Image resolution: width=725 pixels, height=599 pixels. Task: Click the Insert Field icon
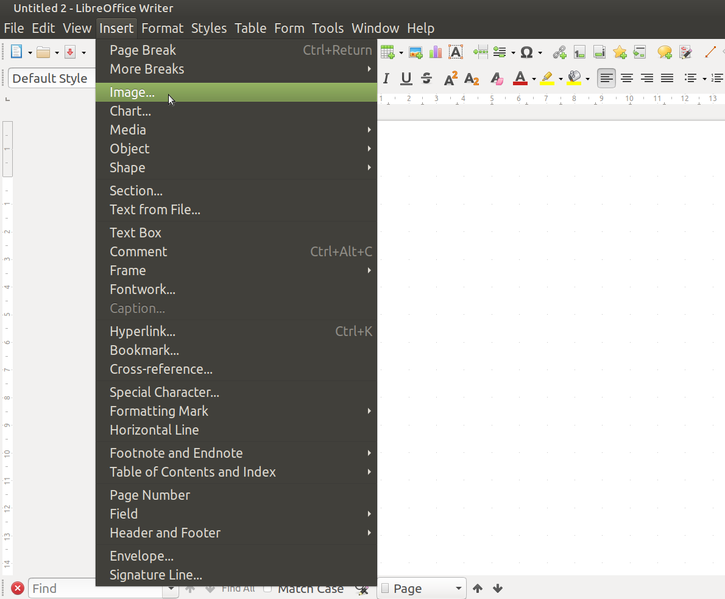click(x=499, y=52)
